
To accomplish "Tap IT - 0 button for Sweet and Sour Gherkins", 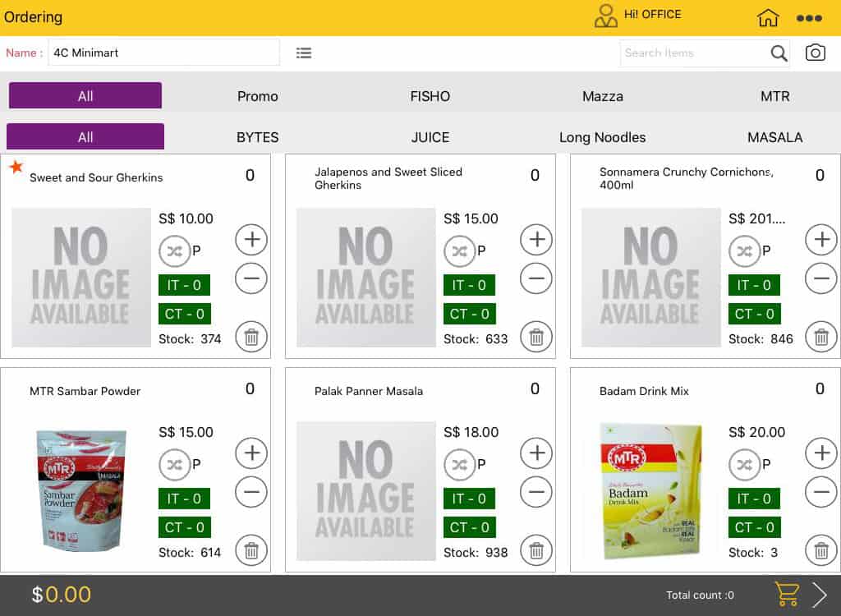I will [x=184, y=285].
